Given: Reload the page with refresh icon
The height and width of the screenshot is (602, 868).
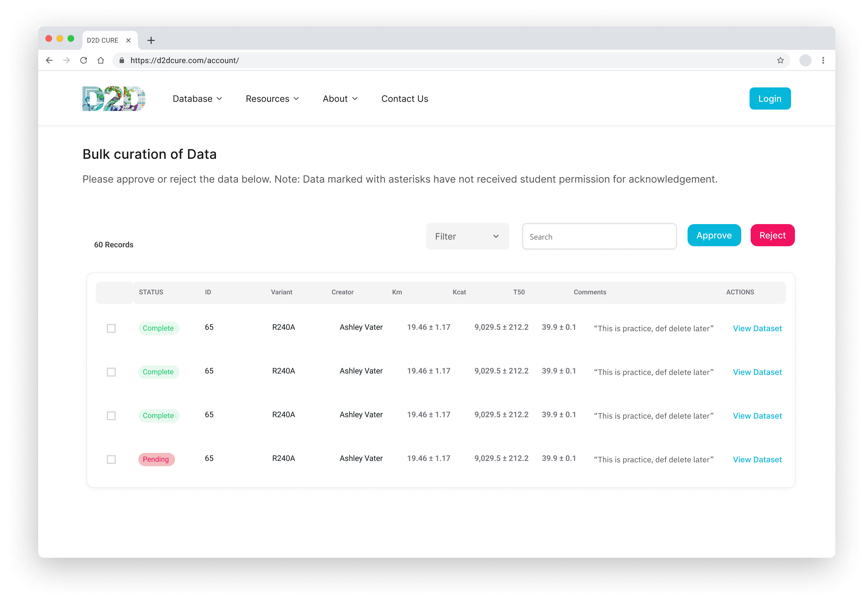Looking at the screenshot, I should pyautogui.click(x=84, y=60).
